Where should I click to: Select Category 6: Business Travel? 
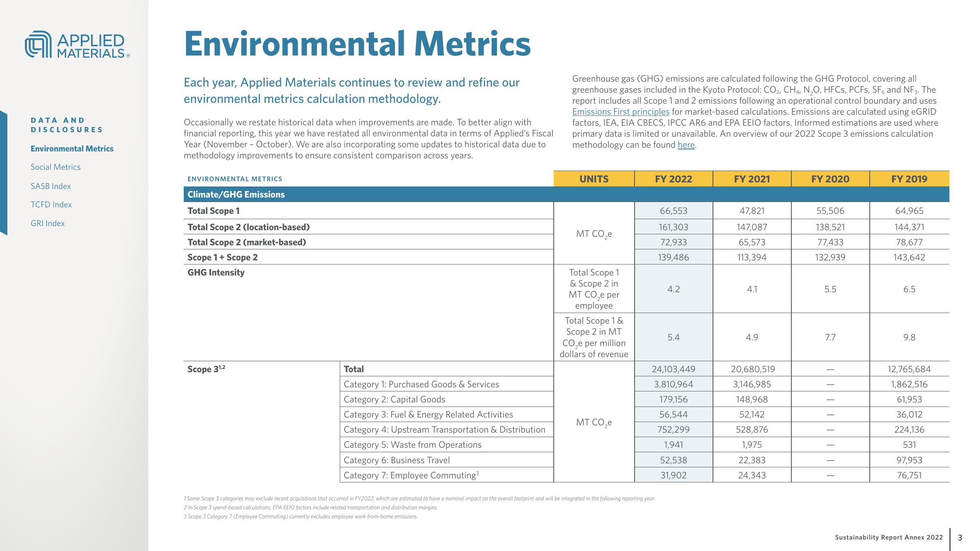(396, 460)
